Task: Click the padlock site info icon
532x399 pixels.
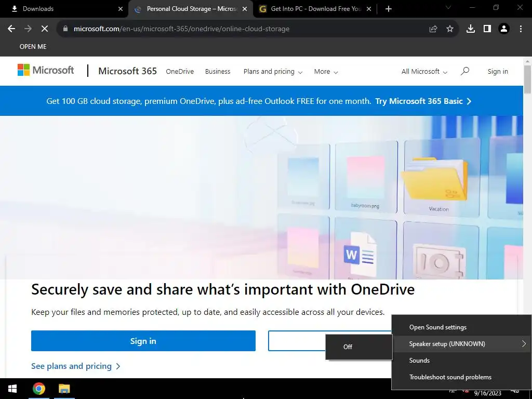Action: pyautogui.click(x=65, y=29)
